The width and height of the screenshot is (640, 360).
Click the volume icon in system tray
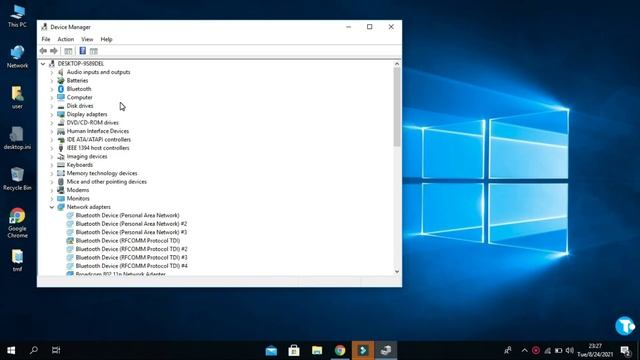(570, 350)
